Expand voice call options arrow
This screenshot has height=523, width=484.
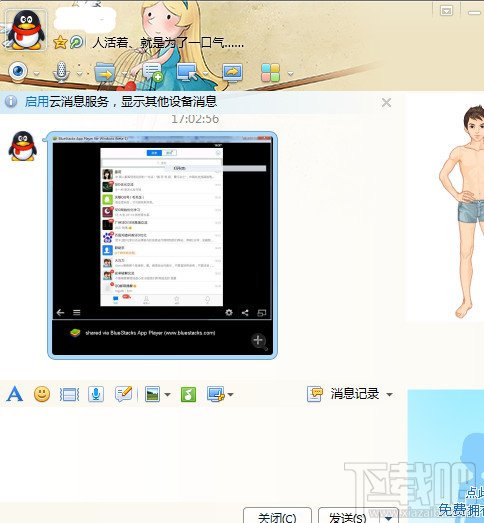(79, 74)
